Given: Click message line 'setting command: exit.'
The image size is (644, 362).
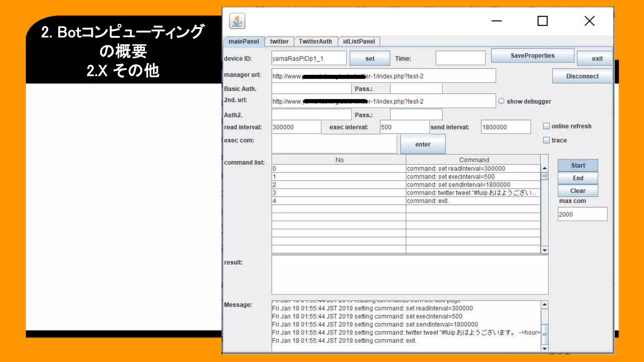Looking at the screenshot, I should [344, 341].
